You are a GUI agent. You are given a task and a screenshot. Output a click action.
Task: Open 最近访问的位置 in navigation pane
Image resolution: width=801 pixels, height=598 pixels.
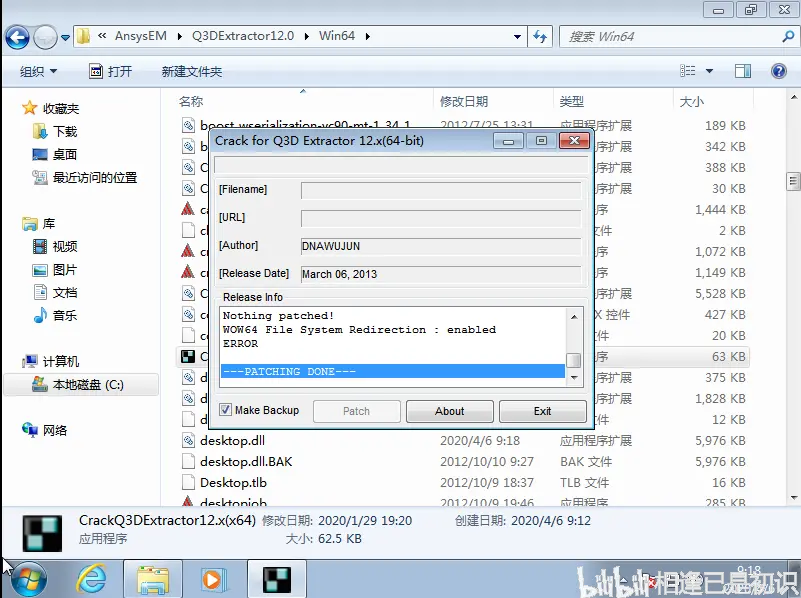point(85,178)
